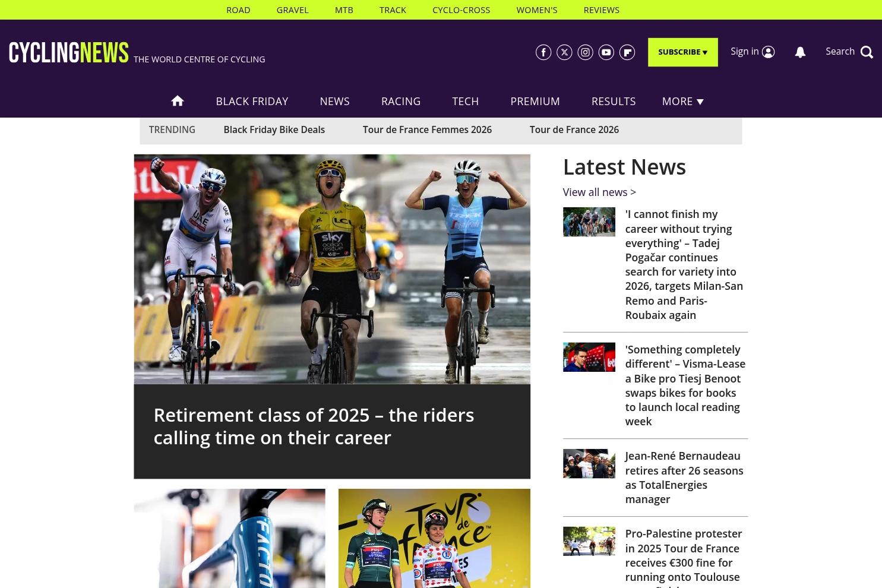Viewport: 882px width, 588px height.
Task: Open trending Tour de France Femmes 2026
Action: tap(427, 129)
